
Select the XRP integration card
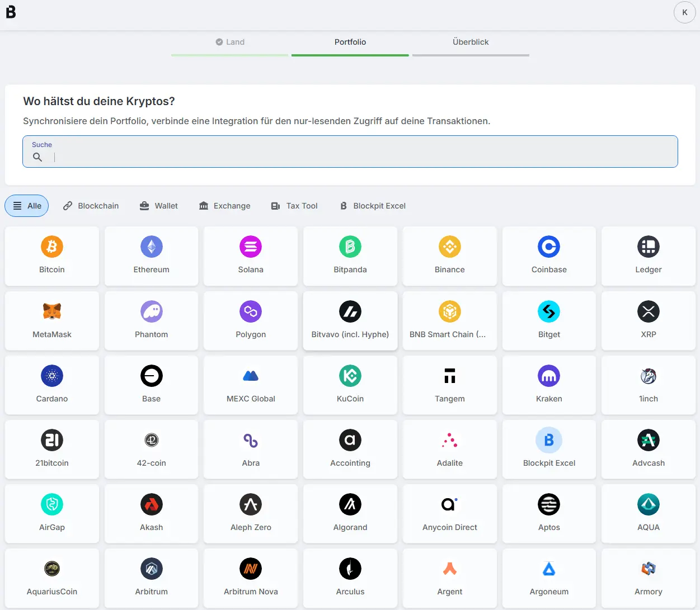pyautogui.click(x=649, y=321)
